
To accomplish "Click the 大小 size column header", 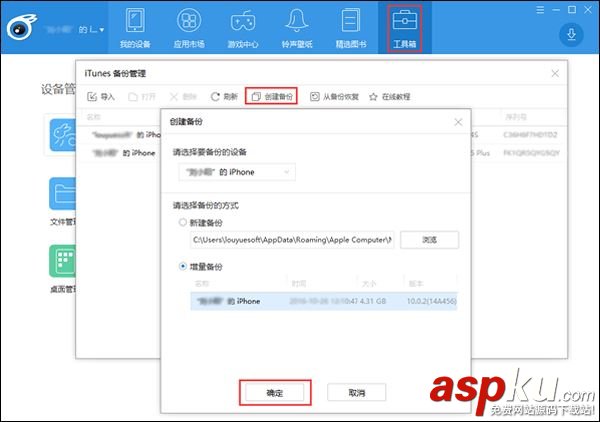I will (x=369, y=284).
